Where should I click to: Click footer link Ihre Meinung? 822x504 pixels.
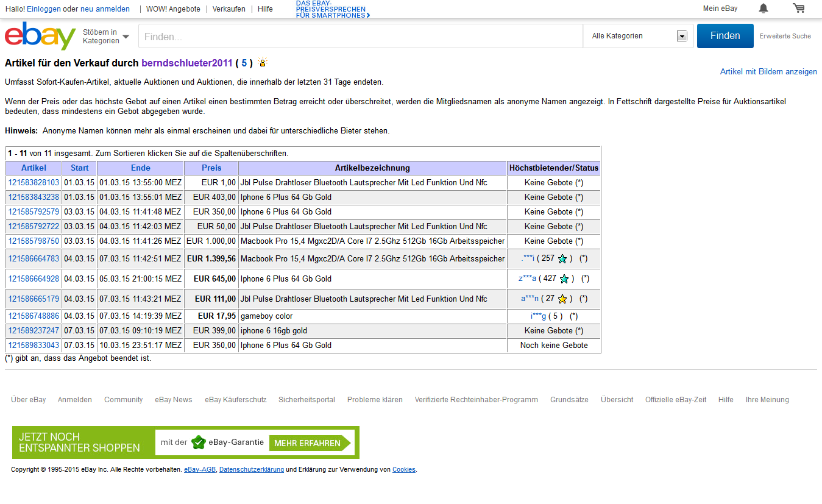click(767, 400)
